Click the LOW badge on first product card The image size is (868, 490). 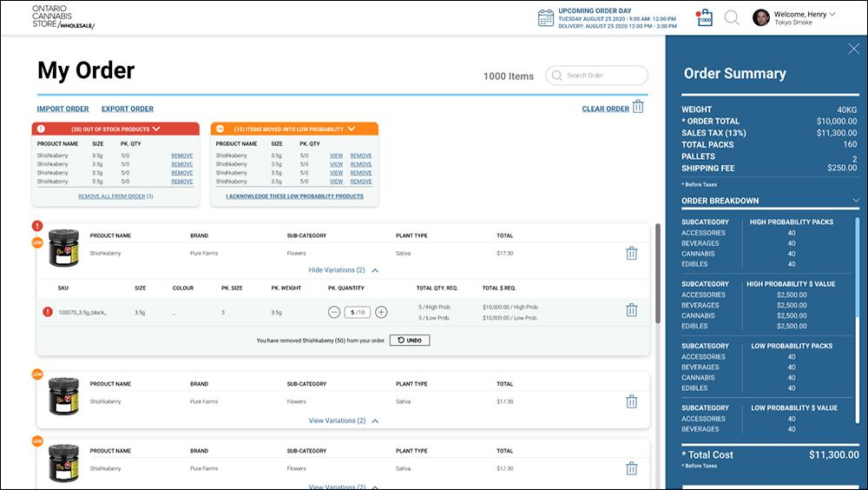tap(37, 242)
